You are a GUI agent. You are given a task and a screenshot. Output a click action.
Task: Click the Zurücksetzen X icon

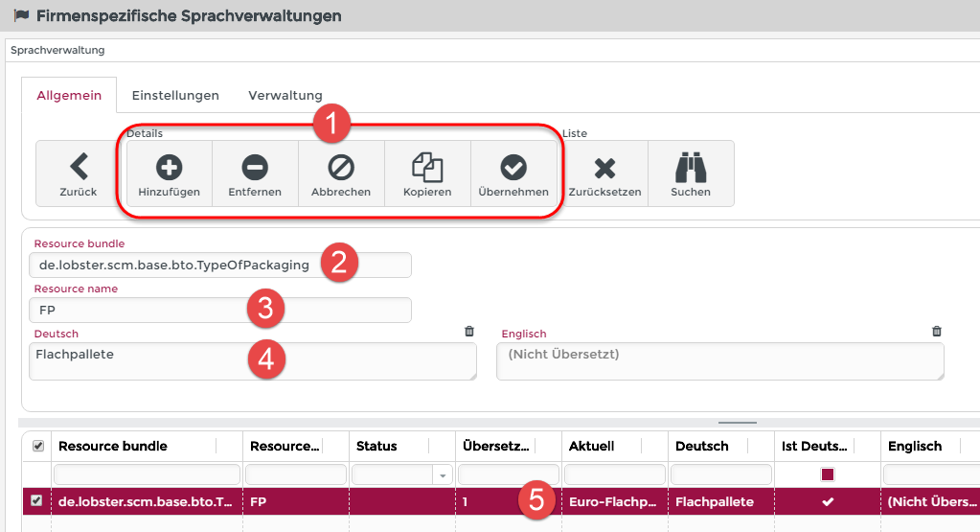coord(604,168)
